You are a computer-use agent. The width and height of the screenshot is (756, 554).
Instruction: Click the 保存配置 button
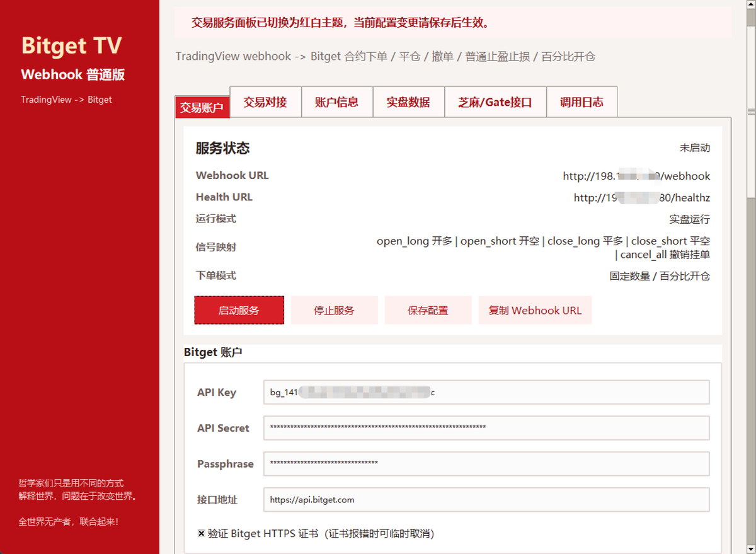pos(428,310)
